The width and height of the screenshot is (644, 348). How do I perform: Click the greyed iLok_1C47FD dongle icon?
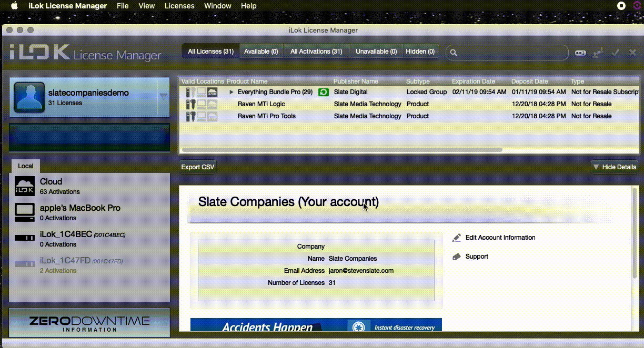pos(25,264)
